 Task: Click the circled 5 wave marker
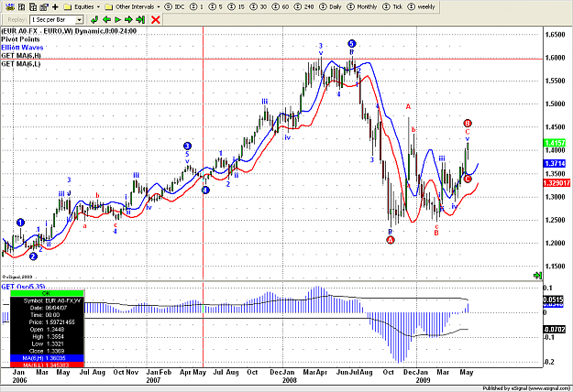click(351, 44)
